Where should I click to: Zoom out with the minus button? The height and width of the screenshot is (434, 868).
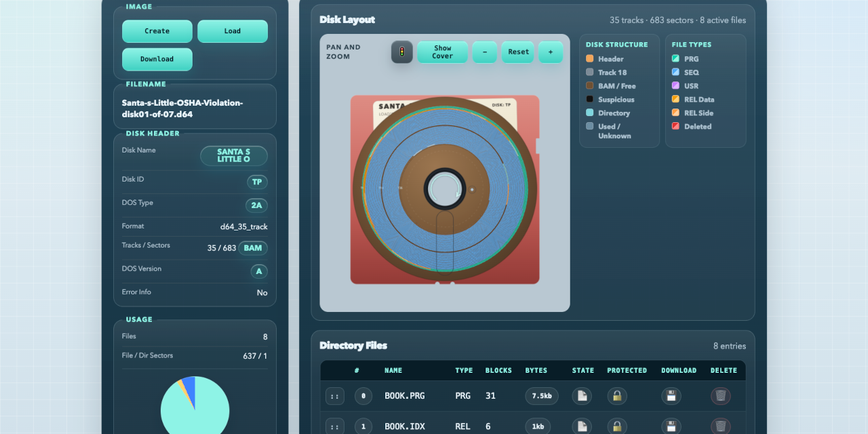485,52
